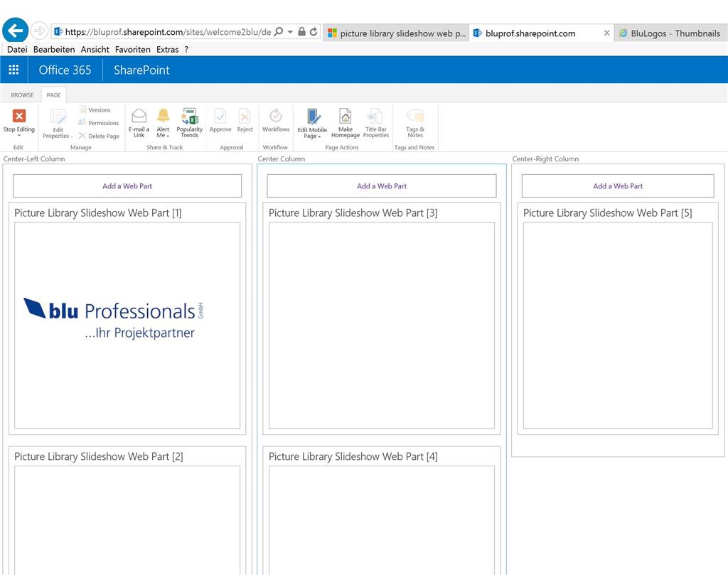Switch to BluLogos - Thumbnails tab
The image size is (728, 575).
[x=670, y=33]
